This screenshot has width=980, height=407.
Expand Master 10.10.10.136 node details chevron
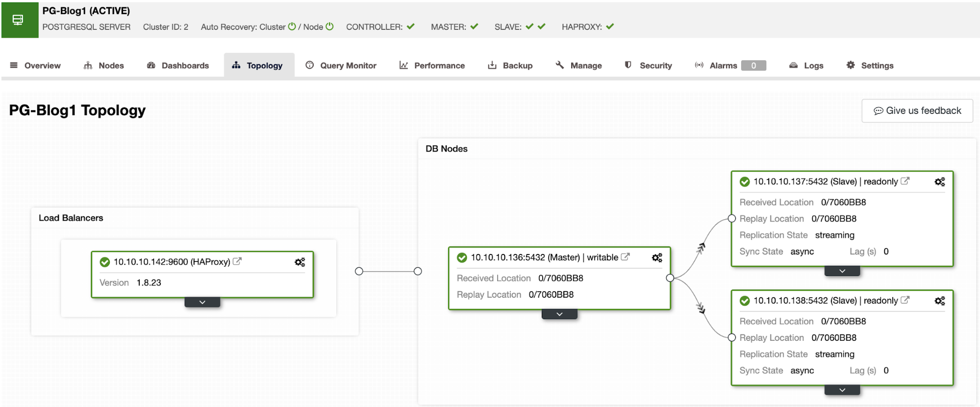click(559, 314)
